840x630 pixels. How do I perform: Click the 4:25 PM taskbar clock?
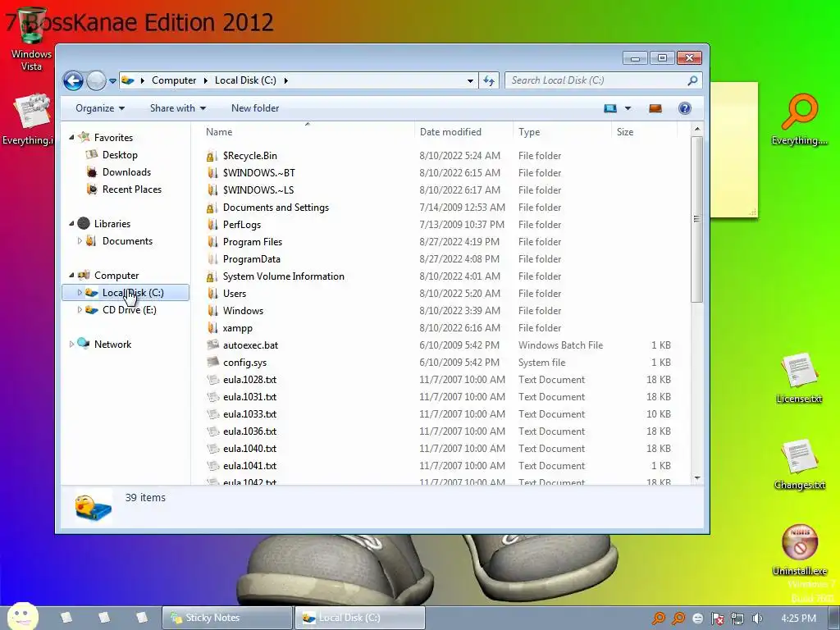[798, 619]
